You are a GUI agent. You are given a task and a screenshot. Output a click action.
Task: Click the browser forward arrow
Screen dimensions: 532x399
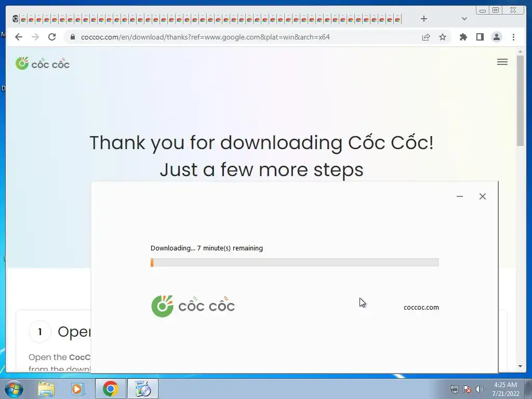click(35, 37)
